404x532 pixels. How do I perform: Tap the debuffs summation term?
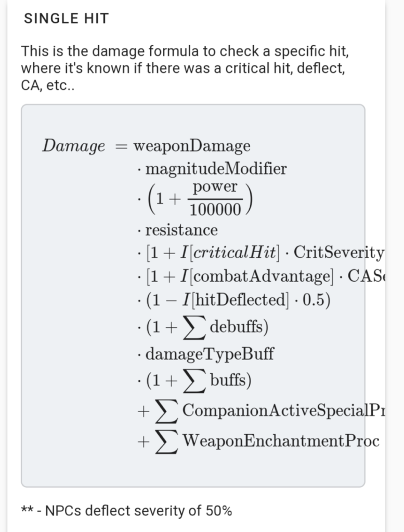[x=232, y=327]
